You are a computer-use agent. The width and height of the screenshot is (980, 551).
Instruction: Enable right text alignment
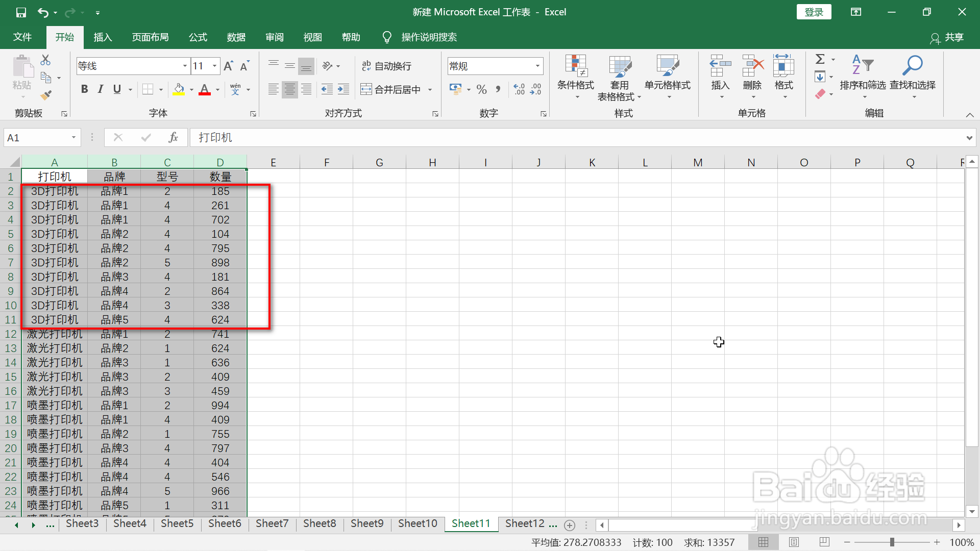(306, 89)
